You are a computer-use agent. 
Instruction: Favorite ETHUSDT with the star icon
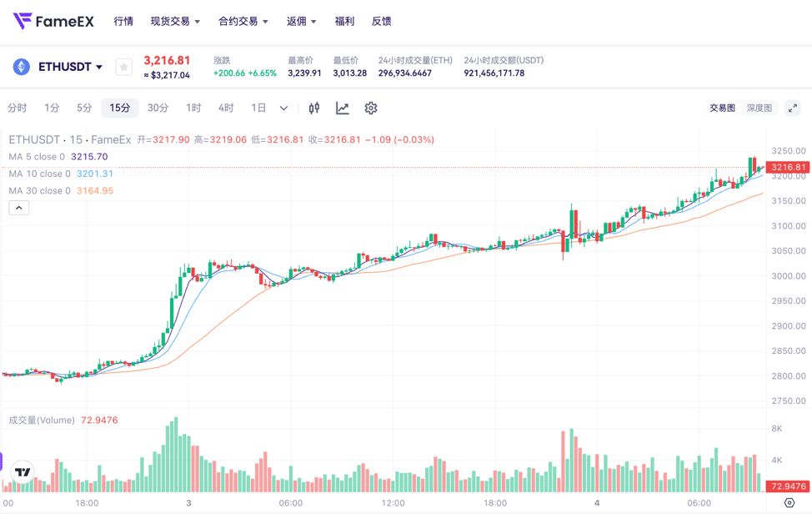123,67
